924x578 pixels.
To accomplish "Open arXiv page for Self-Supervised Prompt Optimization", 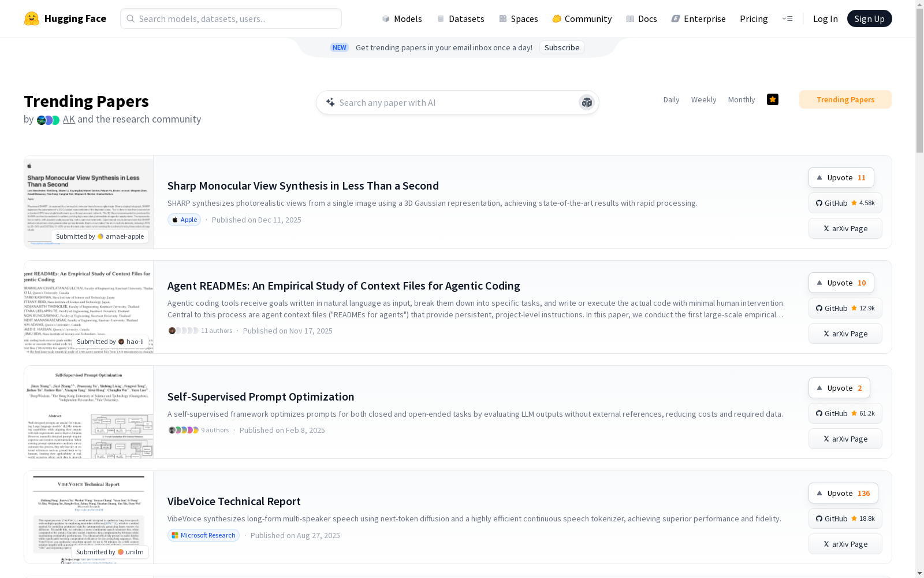I will click(845, 439).
